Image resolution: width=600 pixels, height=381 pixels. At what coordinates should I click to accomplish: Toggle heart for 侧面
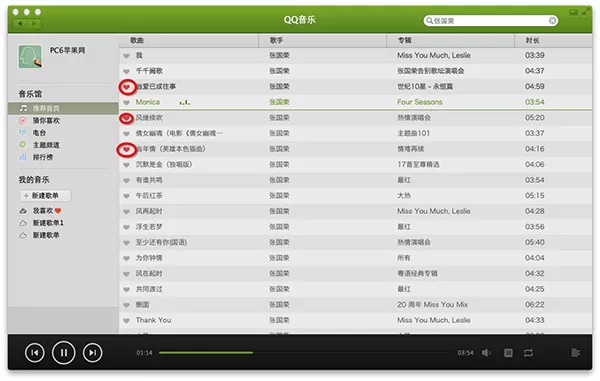coord(126,305)
